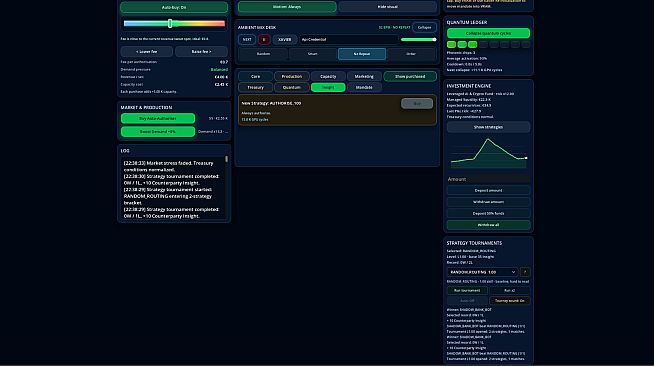Click the 'Demand pressure' Balanced value
654x366 pixels.
click(x=219, y=70)
